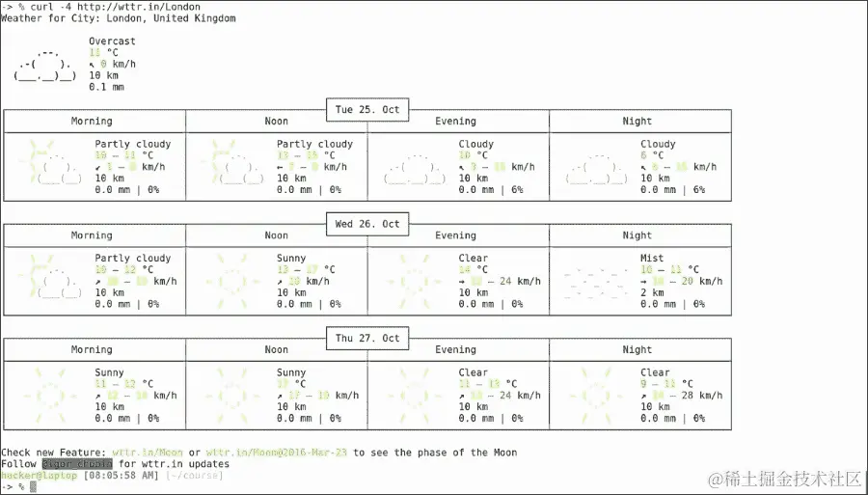Click the highlighted @igor_chubin handle
Viewport: 868px width, 495px height.
[77, 464]
